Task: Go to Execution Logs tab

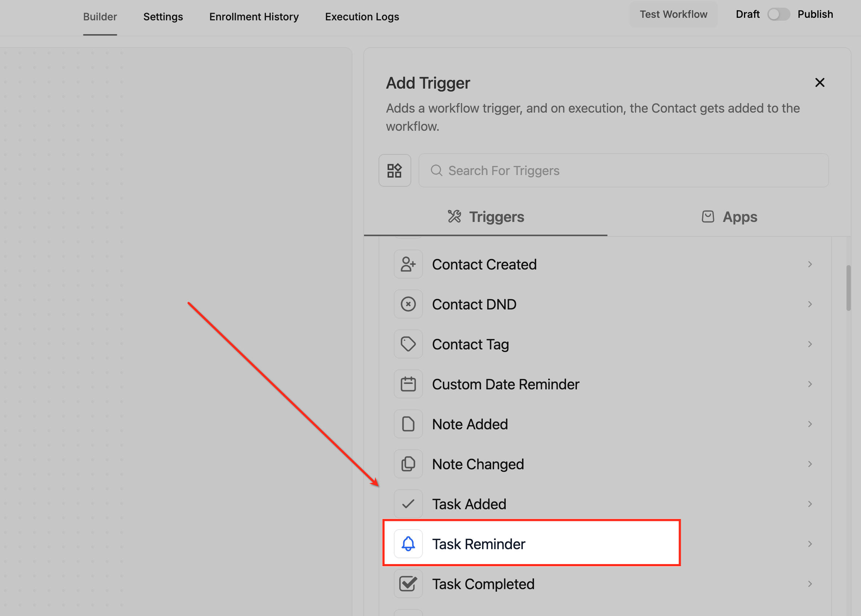Action: (x=362, y=17)
